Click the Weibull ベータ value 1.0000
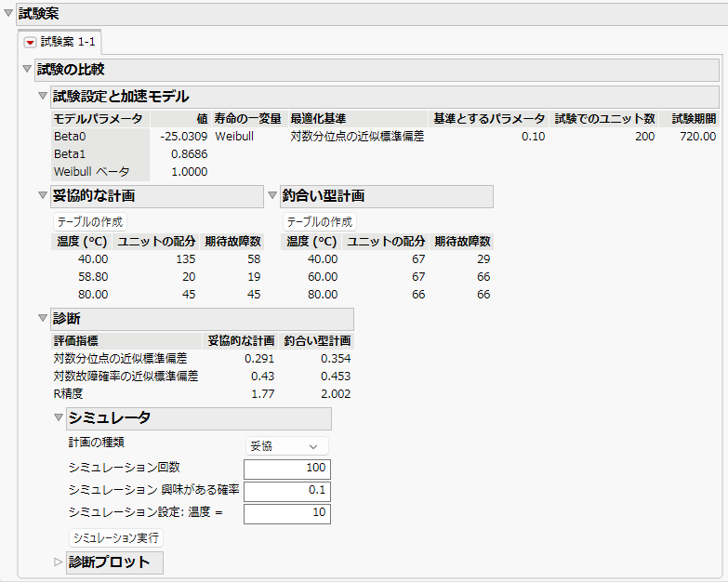728x582 pixels. click(x=190, y=172)
